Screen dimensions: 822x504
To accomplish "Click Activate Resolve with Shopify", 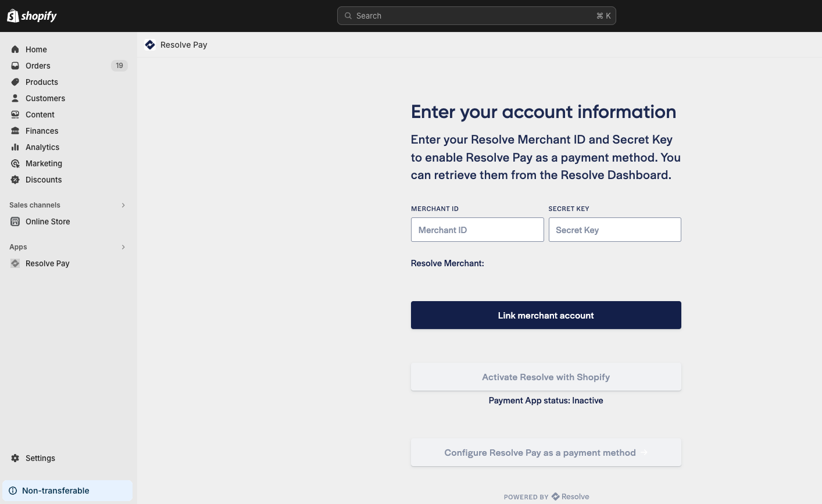I will 546,377.
